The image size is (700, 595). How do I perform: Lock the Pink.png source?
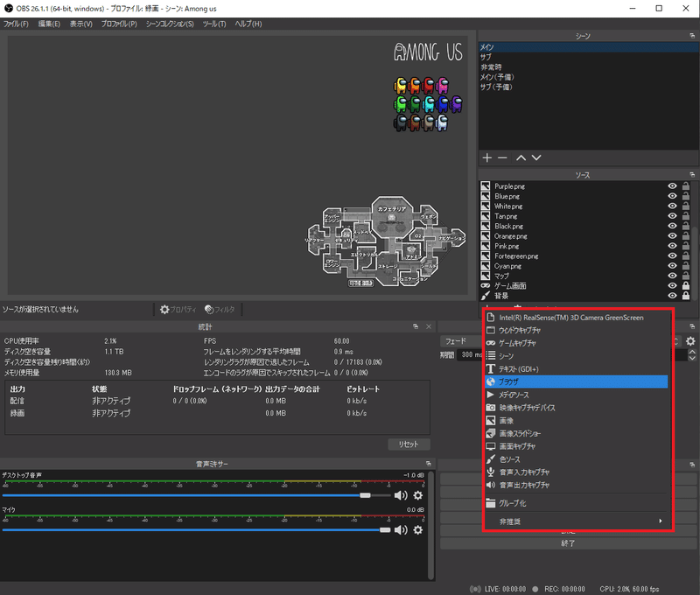point(686,246)
